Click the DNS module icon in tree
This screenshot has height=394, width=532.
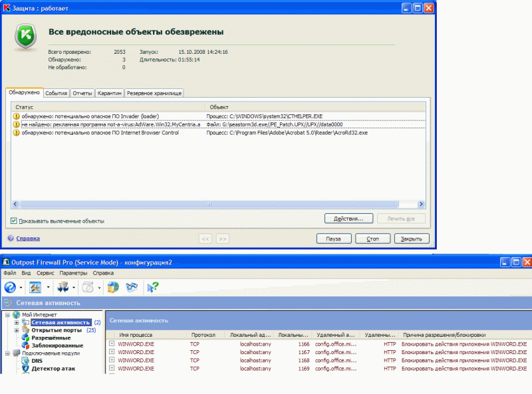25,361
